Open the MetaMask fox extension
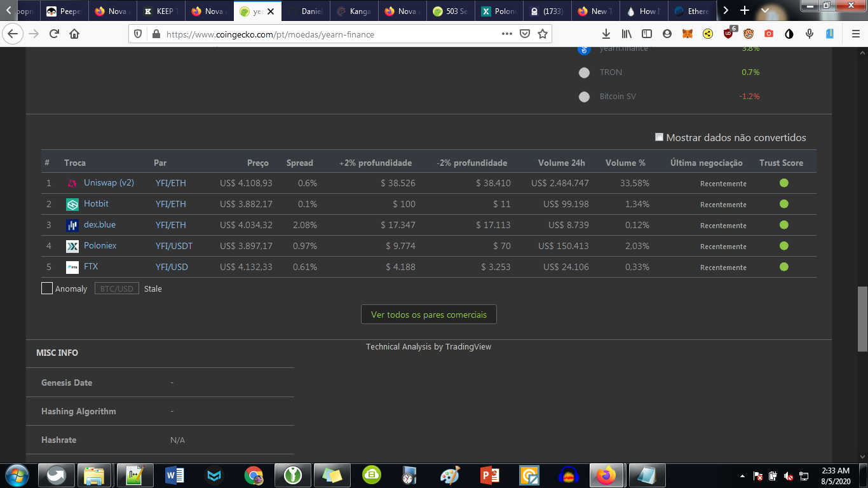The height and width of the screenshot is (488, 868). click(x=688, y=34)
